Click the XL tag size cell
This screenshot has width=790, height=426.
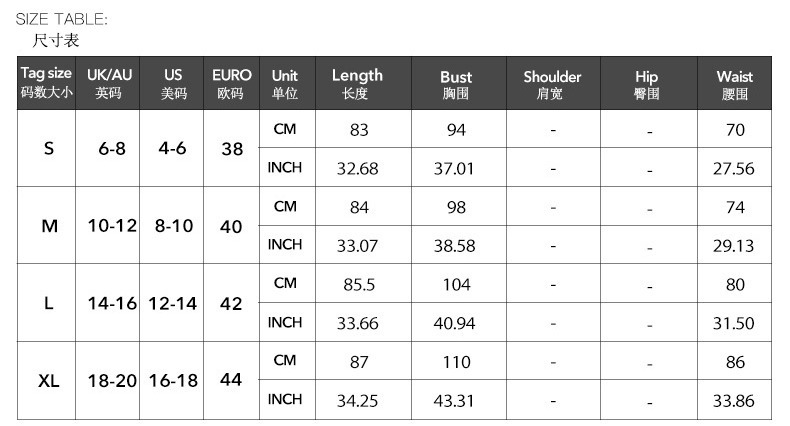pos(49,381)
